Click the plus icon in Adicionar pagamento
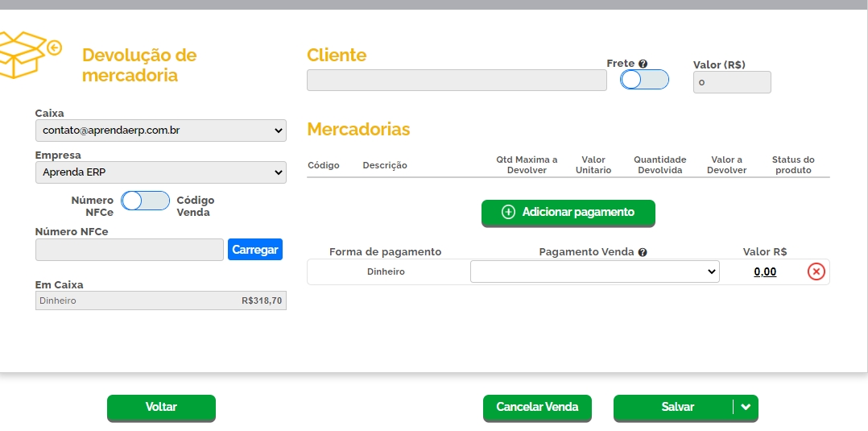Screen dimensions: 868x431 pos(508,212)
